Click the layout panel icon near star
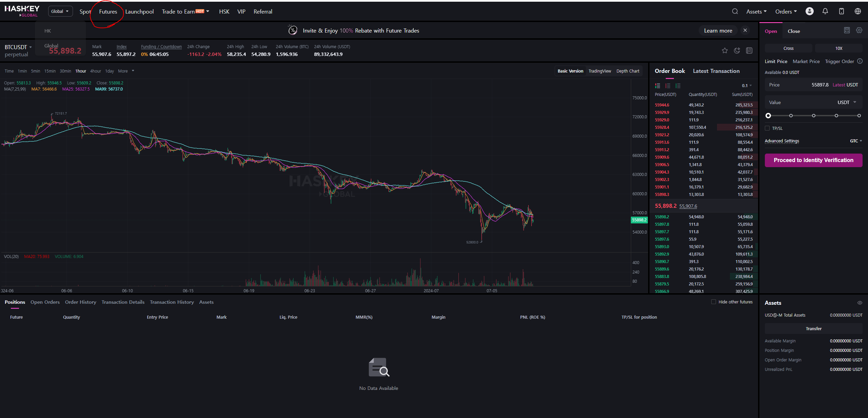The height and width of the screenshot is (418, 868). [x=749, y=51]
